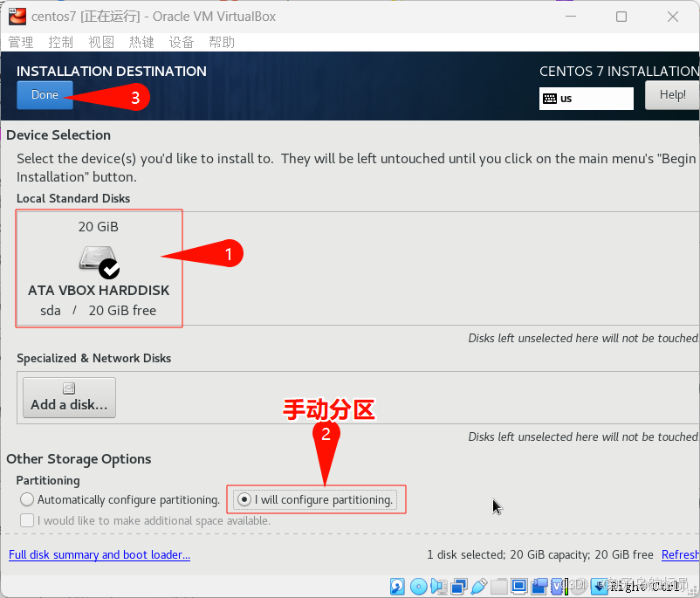Open Full disk summary and boot loader link
This screenshot has height=598, width=700.
tap(100, 554)
